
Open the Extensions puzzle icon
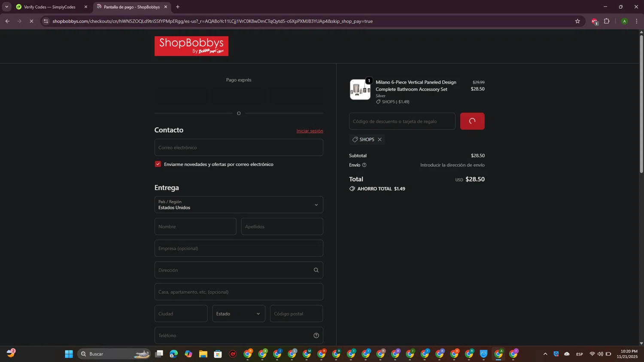click(x=607, y=21)
